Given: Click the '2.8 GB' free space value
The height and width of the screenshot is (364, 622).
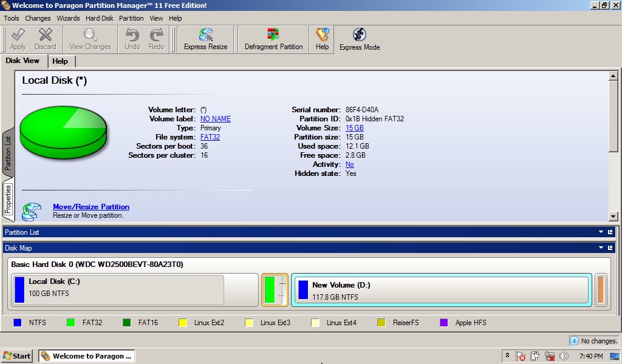Looking at the screenshot, I should (355, 155).
